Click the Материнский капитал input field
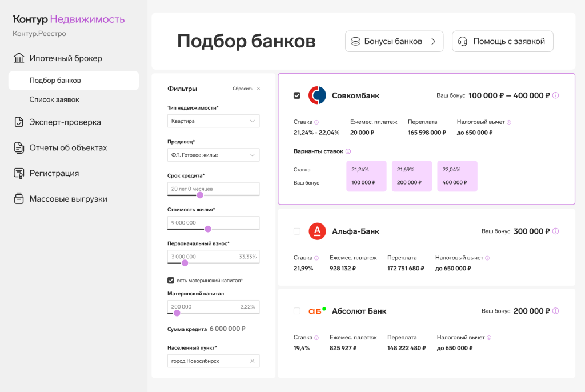Screen dimensions: 585x392 click(x=214, y=306)
